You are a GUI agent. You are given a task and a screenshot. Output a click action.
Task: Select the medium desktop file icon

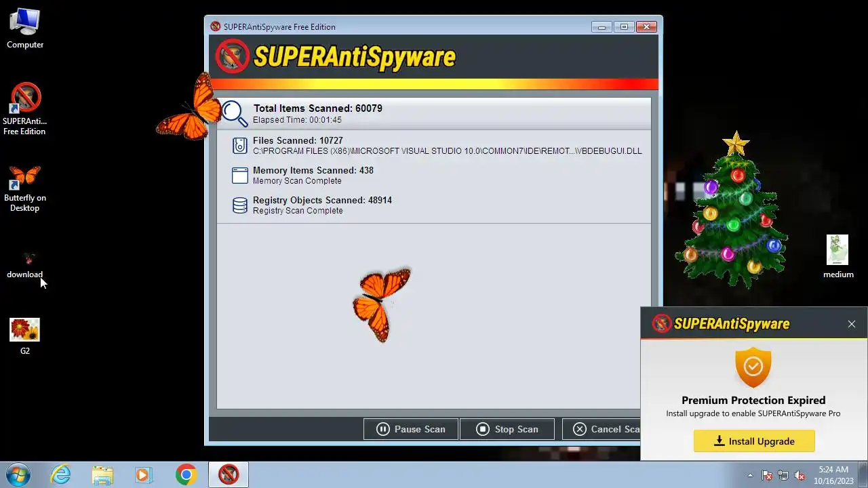point(838,257)
